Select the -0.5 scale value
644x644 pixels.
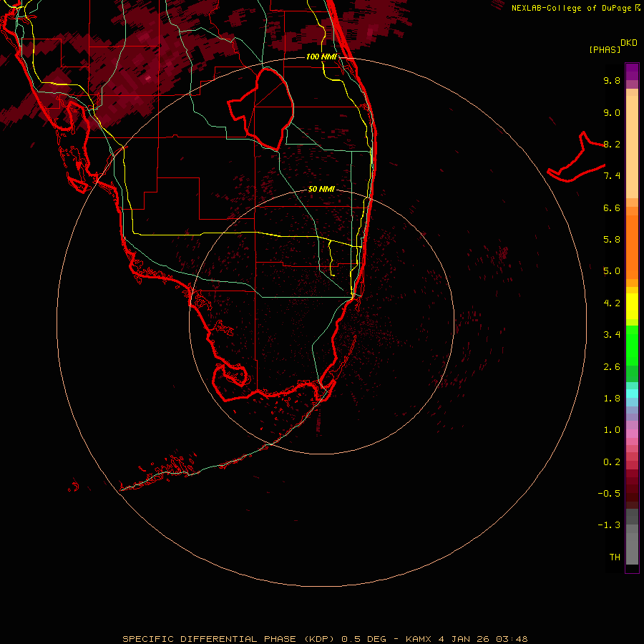tap(609, 494)
